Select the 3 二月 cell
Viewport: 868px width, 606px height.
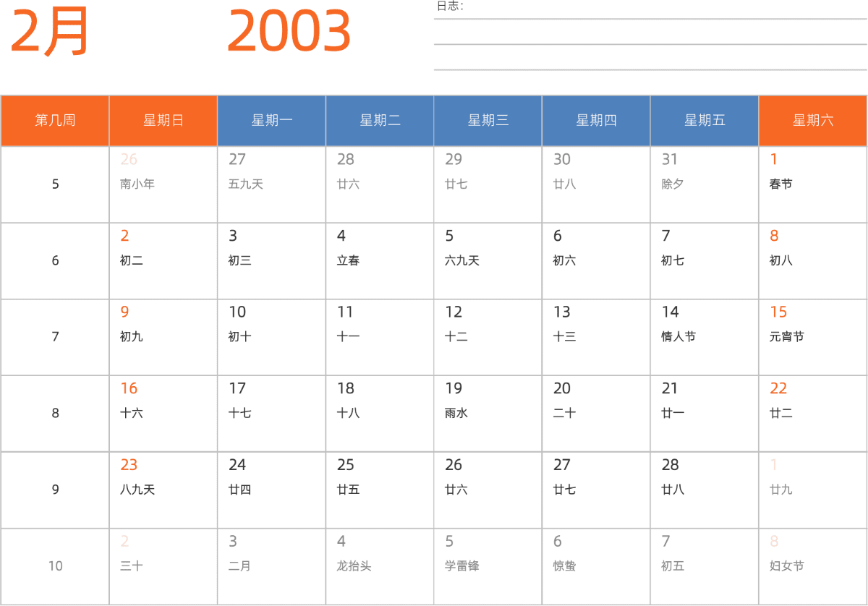coord(272,567)
